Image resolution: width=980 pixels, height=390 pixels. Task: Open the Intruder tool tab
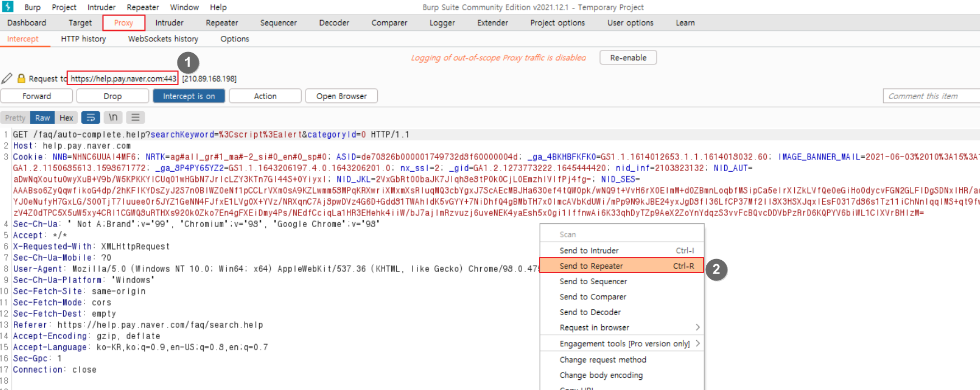(x=170, y=23)
